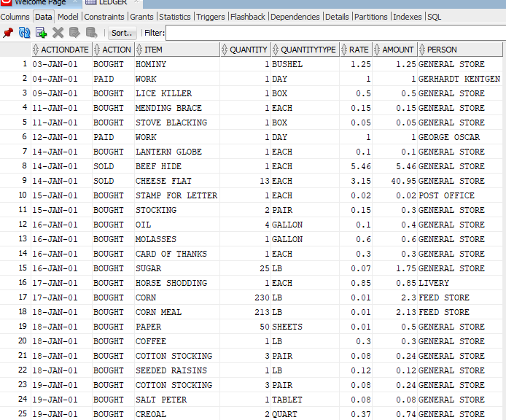Click the MOLASSES cell
Image resolution: width=506 pixels, height=420 pixels.
(177, 239)
